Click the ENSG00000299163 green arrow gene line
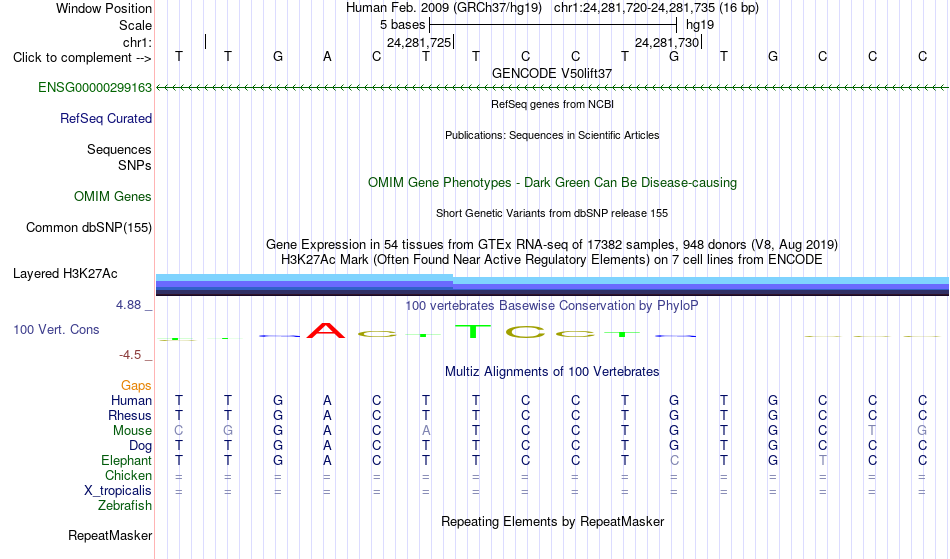 552,88
